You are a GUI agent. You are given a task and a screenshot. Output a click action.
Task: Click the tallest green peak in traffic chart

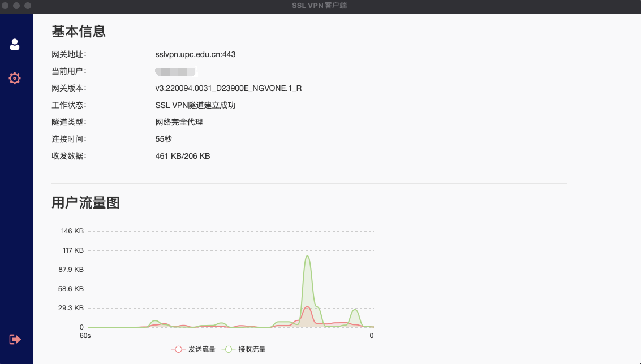pos(307,257)
